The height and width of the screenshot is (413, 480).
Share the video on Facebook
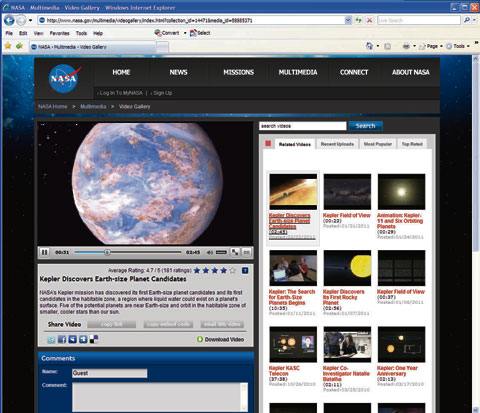(62, 339)
